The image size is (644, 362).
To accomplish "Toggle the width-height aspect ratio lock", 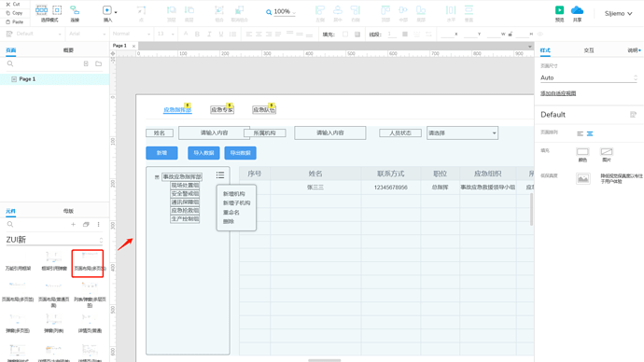I will pyautogui.click(x=511, y=35).
